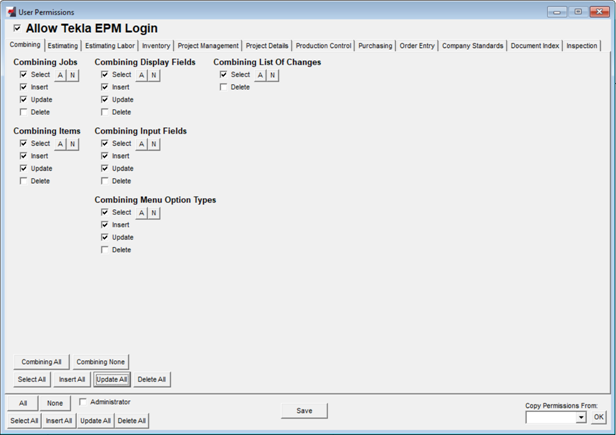
Task: Click the global None button
Action: (55, 403)
